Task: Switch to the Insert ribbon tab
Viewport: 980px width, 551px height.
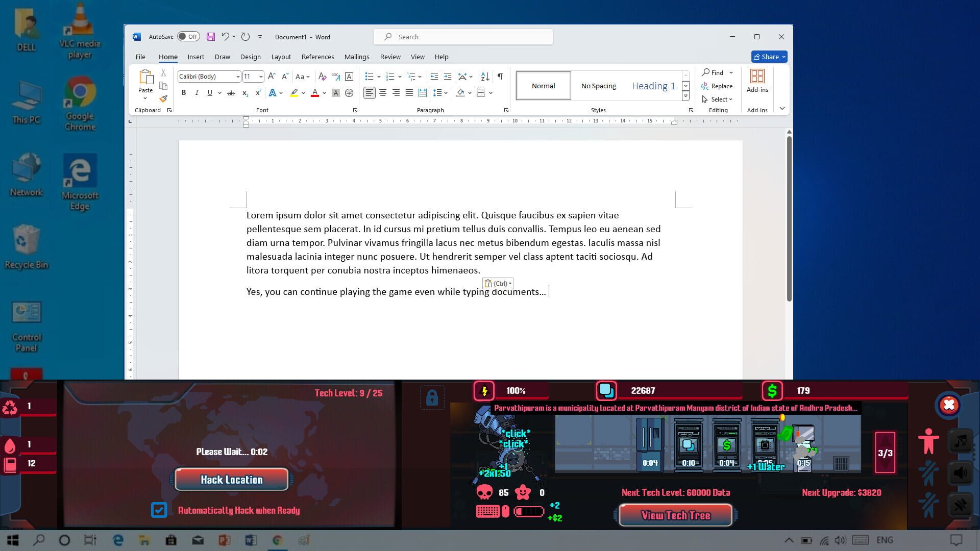Action: (196, 57)
